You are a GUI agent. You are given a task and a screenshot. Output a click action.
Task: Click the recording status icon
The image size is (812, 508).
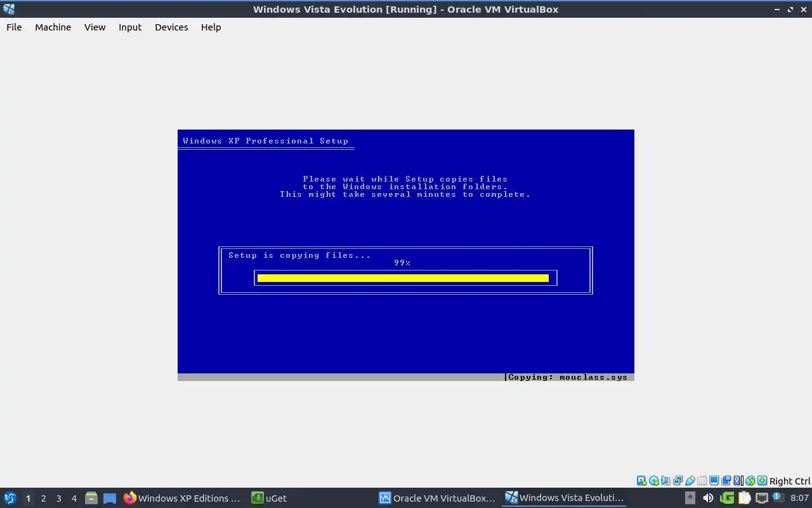(726, 481)
